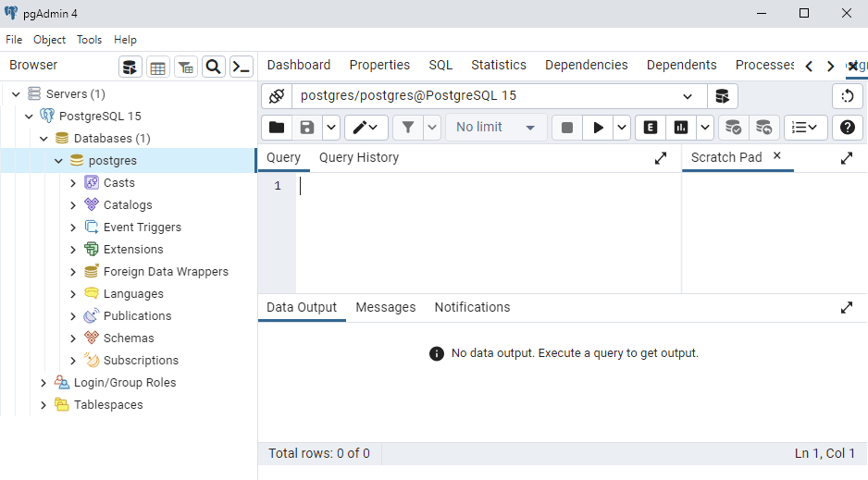Switch to the Query History tab
The height and width of the screenshot is (480, 868).
tap(358, 157)
